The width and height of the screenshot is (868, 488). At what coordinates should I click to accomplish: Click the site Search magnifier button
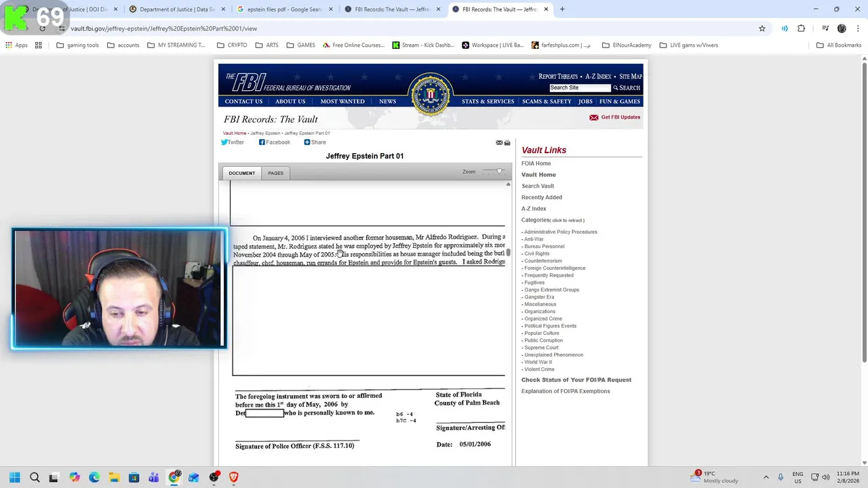pyautogui.click(x=627, y=88)
